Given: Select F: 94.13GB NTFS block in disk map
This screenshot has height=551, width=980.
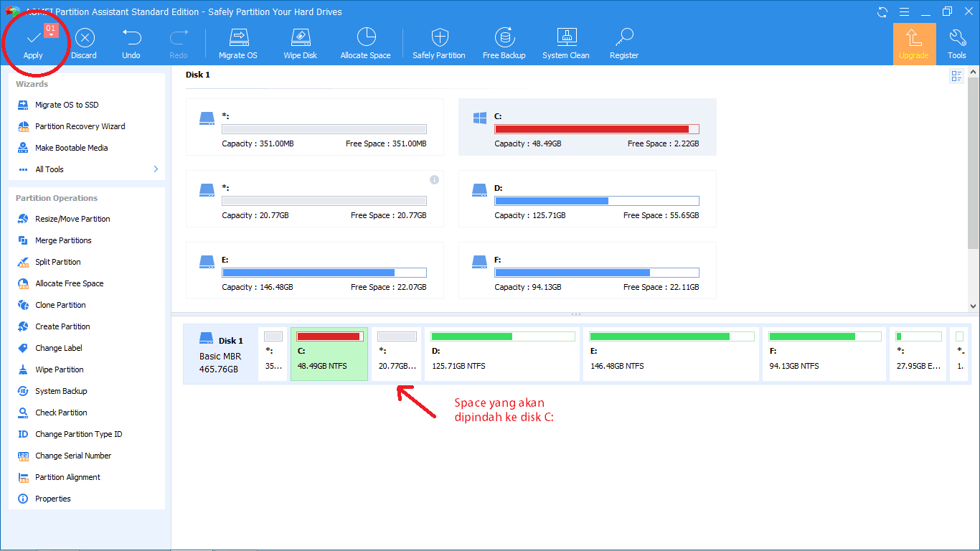Looking at the screenshot, I should tap(824, 354).
